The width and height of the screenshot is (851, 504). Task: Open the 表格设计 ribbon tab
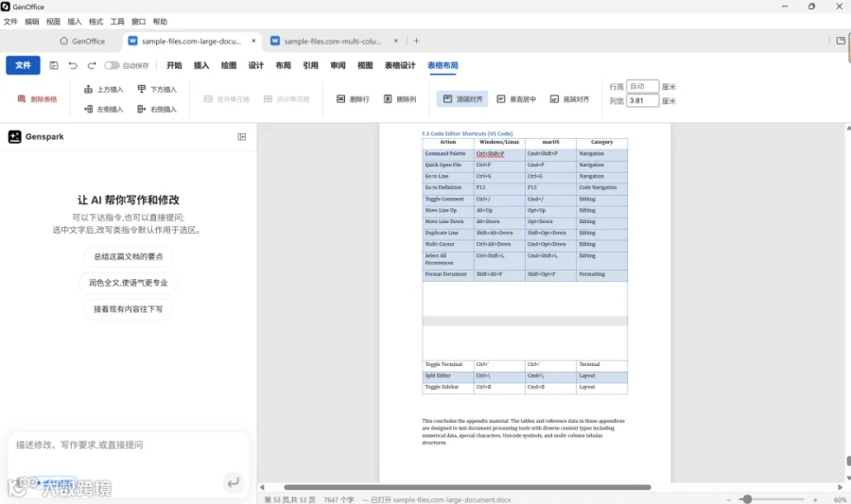(400, 65)
